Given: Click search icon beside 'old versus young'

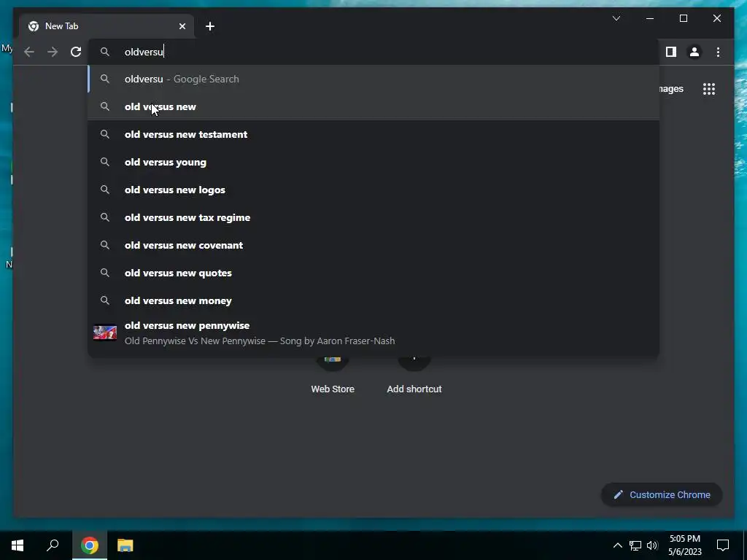Looking at the screenshot, I should (105, 162).
